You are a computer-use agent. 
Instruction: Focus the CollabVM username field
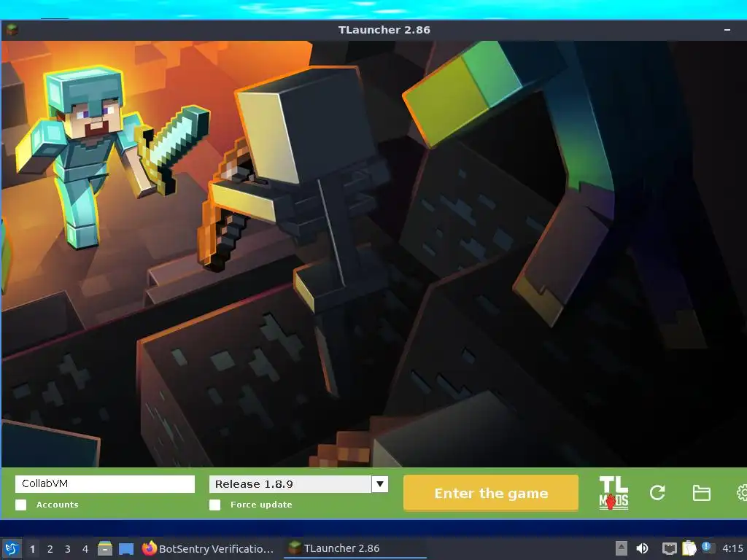point(105,484)
